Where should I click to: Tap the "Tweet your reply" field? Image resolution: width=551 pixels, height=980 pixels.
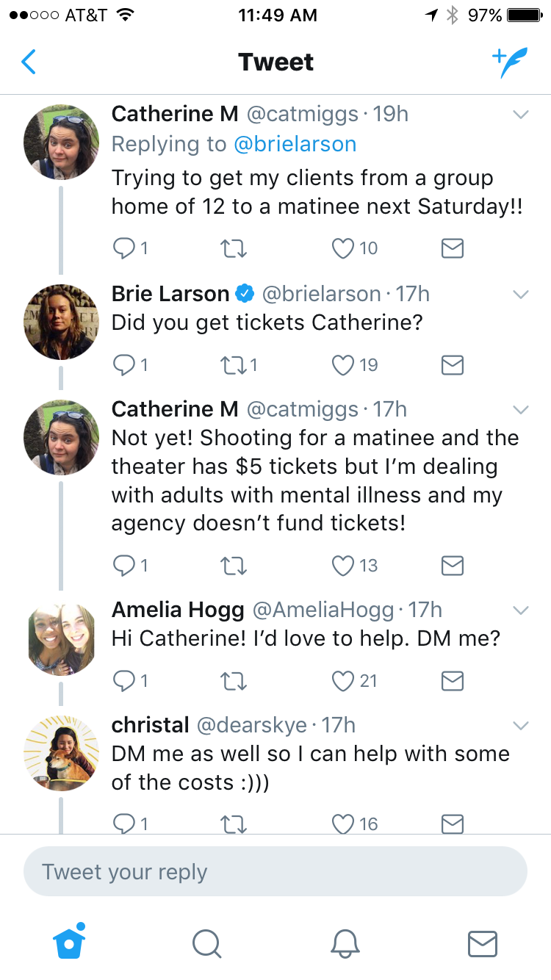click(x=275, y=872)
